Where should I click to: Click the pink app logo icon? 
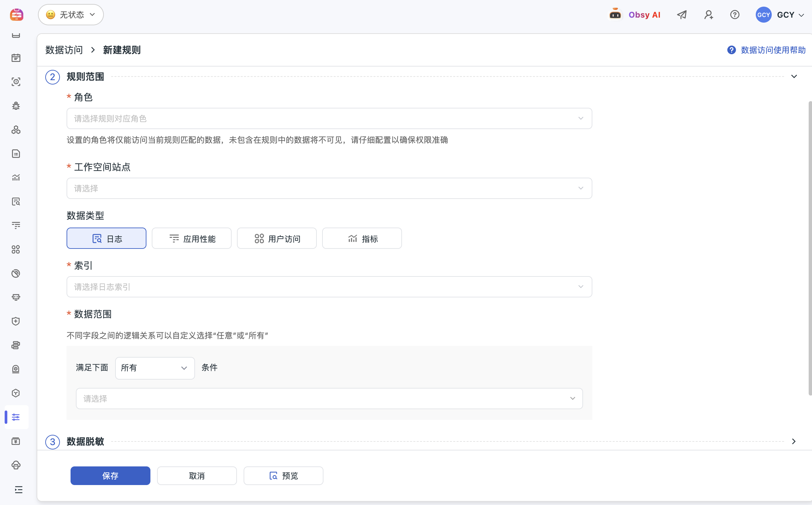(16, 15)
